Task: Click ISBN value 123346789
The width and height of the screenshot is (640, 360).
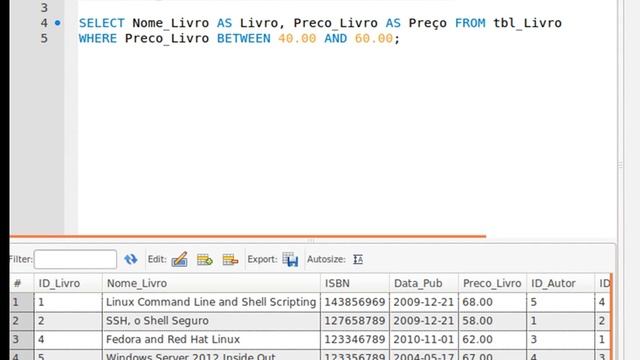Action: tap(355, 340)
